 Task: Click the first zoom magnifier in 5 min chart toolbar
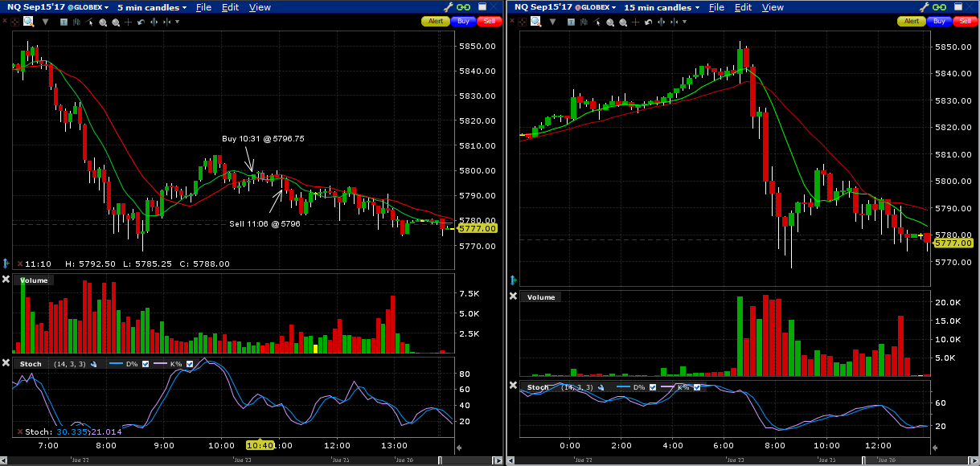(103, 22)
